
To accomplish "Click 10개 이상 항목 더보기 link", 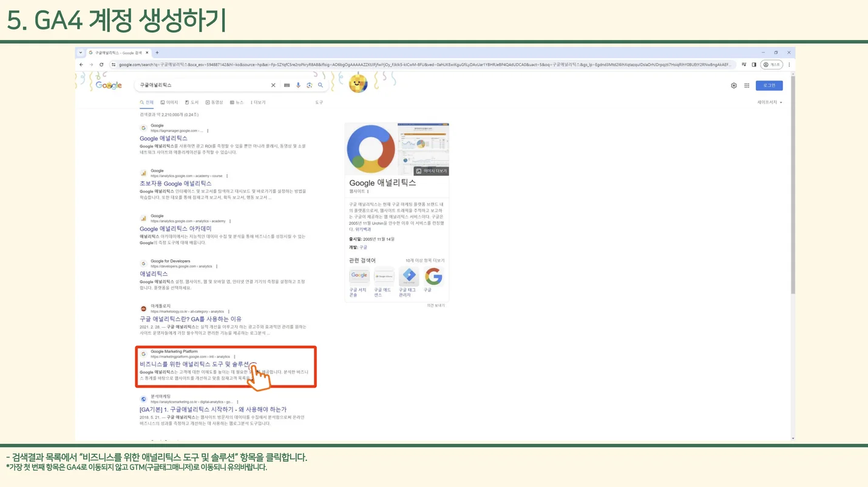I will (425, 261).
